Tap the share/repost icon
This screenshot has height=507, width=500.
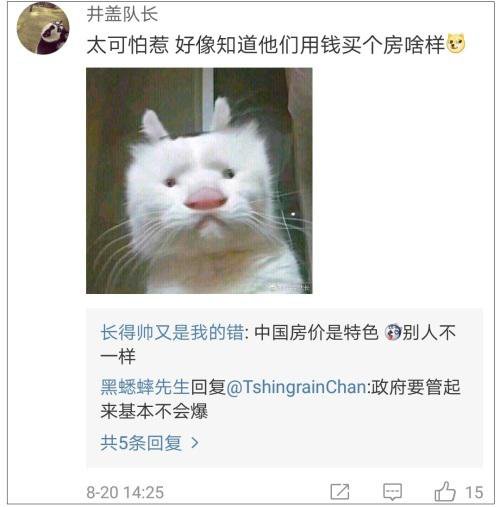pyautogui.click(x=340, y=492)
